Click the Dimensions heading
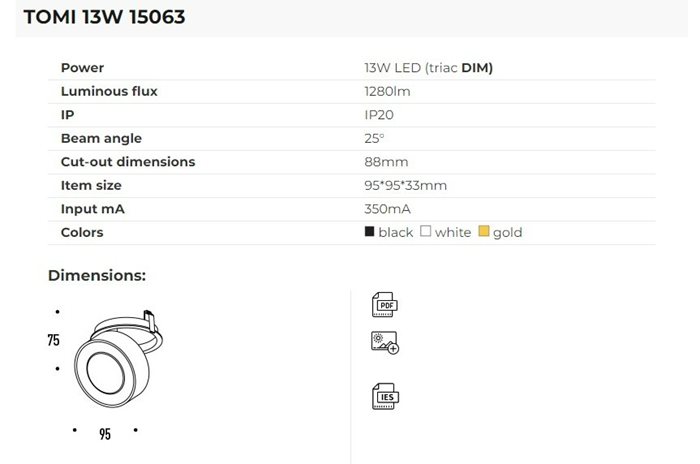700x464 pixels. [97, 275]
